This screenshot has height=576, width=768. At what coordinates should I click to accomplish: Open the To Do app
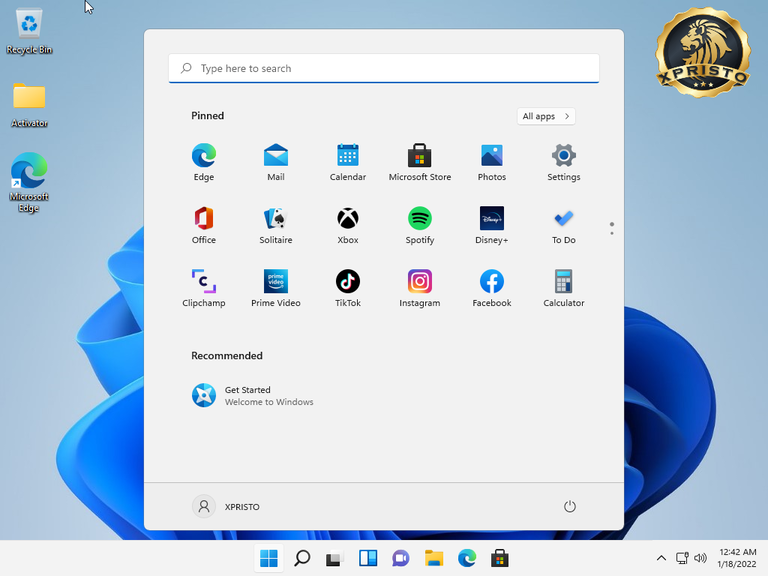(x=564, y=225)
